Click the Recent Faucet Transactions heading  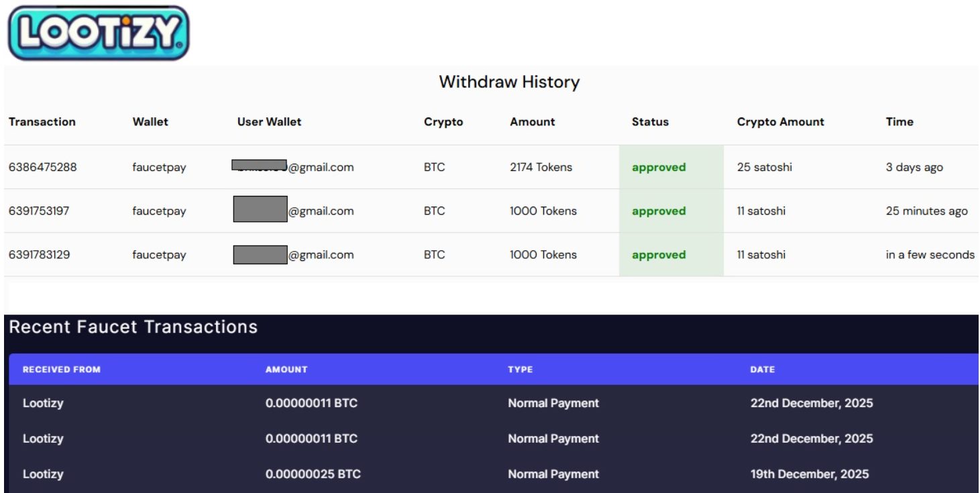(x=133, y=327)
